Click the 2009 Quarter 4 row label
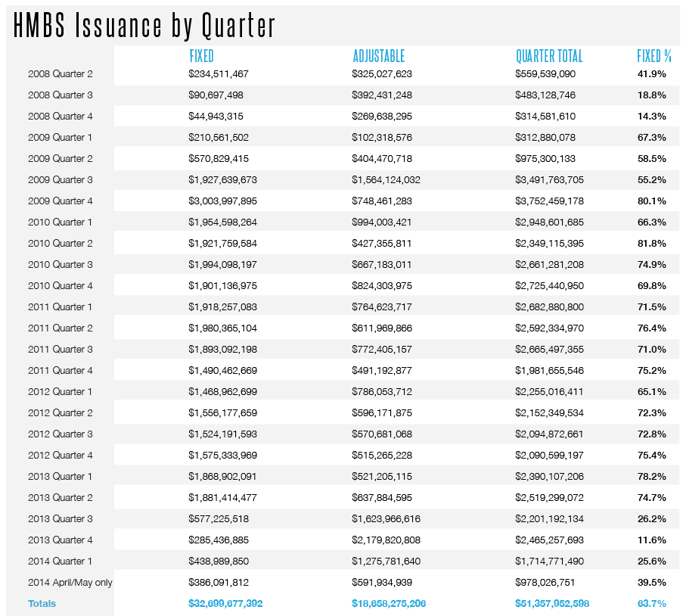Viewport: 686px width, 616px height. point(61,201)
